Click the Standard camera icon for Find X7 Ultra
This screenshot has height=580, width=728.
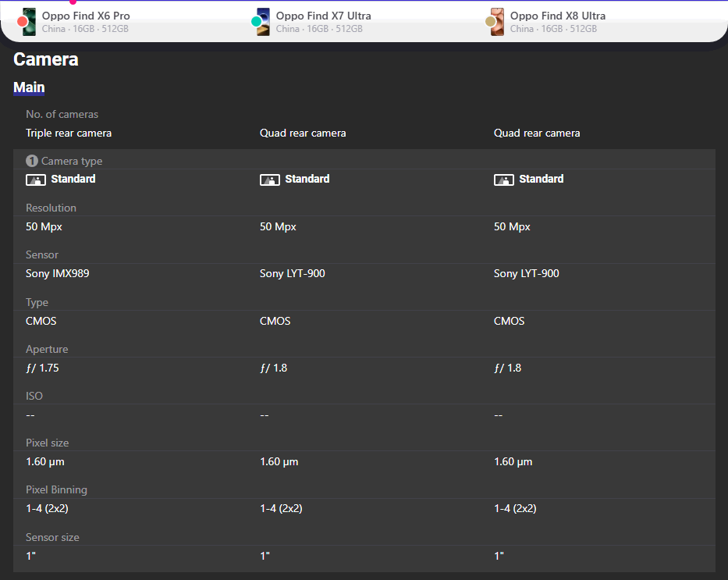(270, 180)
